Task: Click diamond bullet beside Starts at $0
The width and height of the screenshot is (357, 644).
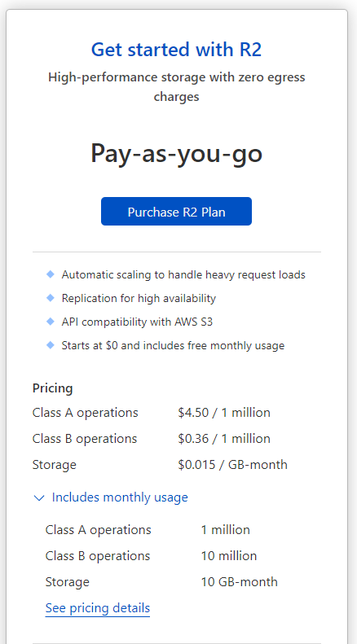Action: click(51, 345)
